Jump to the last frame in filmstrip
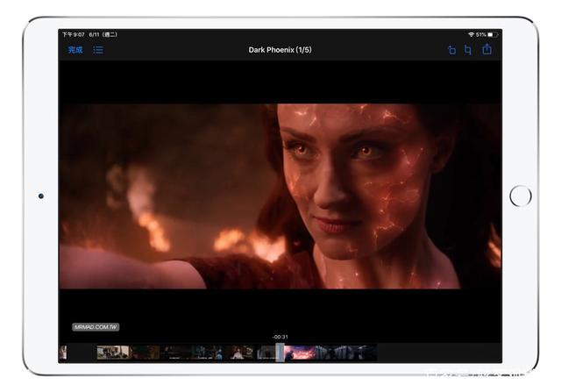 pyautogui.click(x=366, y=353)
